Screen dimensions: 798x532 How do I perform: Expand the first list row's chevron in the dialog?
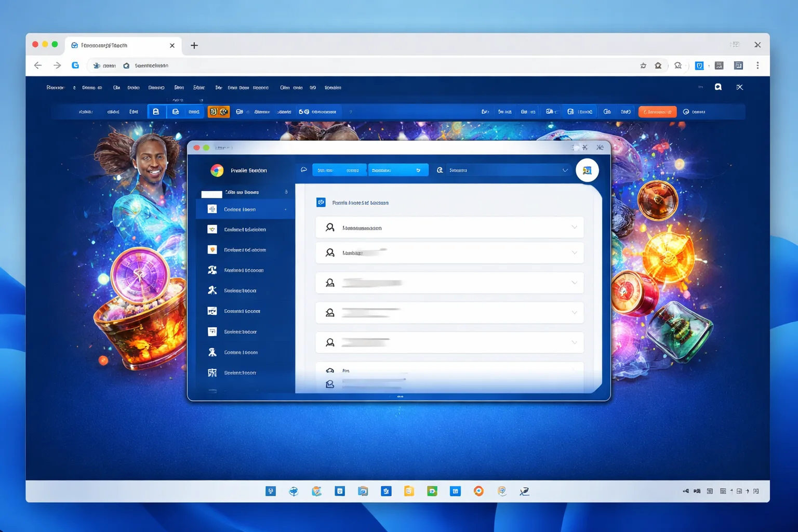pyautogui.click(x=574, y=227)
